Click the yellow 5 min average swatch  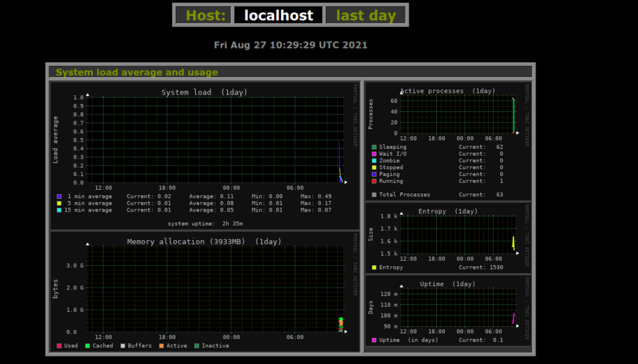pos(59,203)
